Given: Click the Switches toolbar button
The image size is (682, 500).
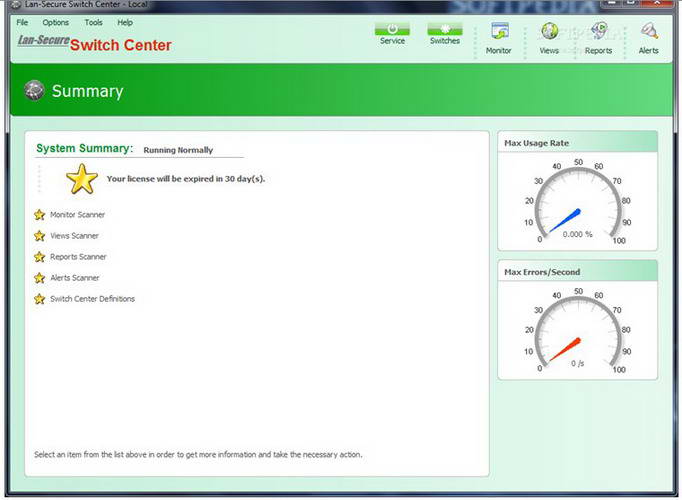Looking at the screenshot, I should coord(445,29).
